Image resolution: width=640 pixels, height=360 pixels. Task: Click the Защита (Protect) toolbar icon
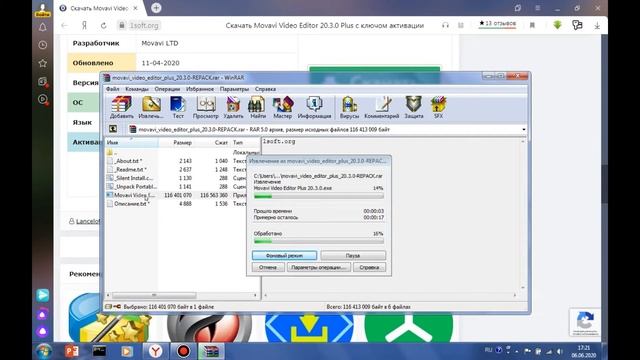pyautogui.click(x=414, y=107)
